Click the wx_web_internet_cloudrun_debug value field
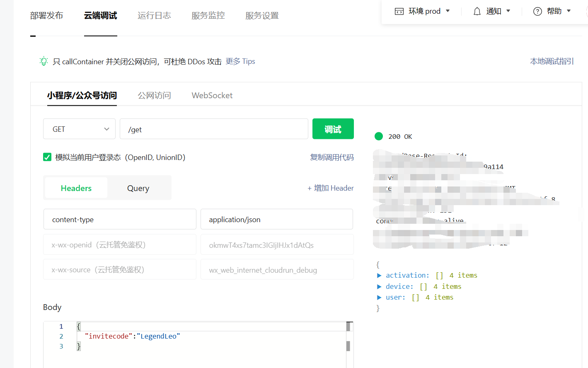This screenshot has height=368, width=588. [x=277, y=269]
